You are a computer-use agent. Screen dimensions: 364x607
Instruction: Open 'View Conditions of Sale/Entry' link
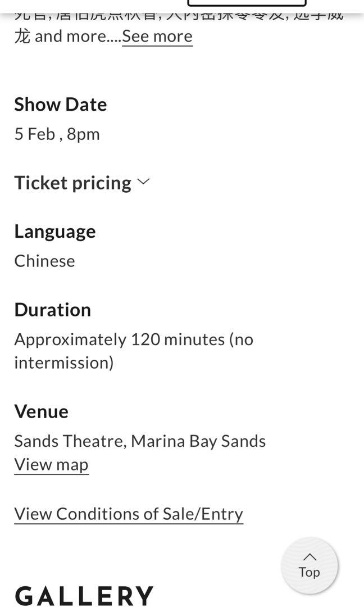(x=129, y=514)
